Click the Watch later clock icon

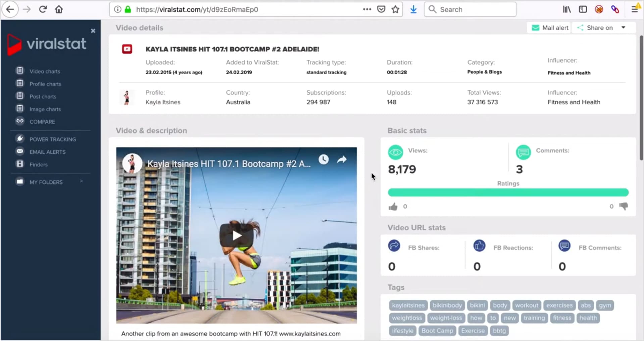pos(324,159)
